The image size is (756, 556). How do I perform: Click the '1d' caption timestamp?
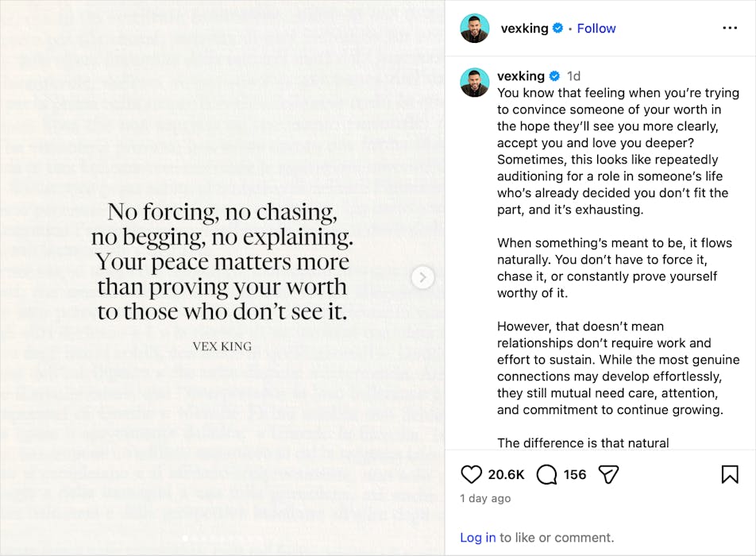573,76
